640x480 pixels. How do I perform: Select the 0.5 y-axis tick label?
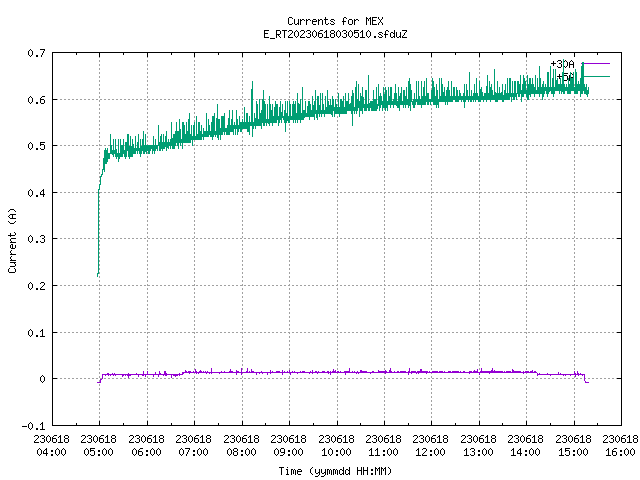(36, 146)
